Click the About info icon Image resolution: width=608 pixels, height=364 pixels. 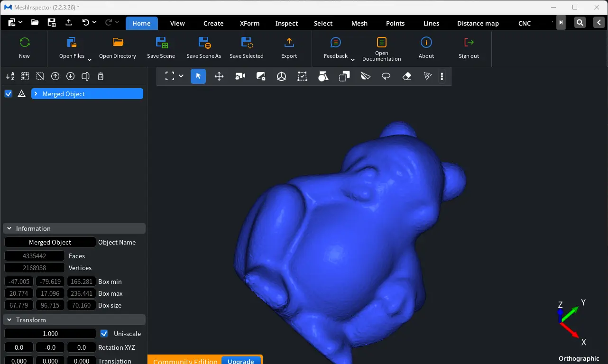click(x=426, y=43)
